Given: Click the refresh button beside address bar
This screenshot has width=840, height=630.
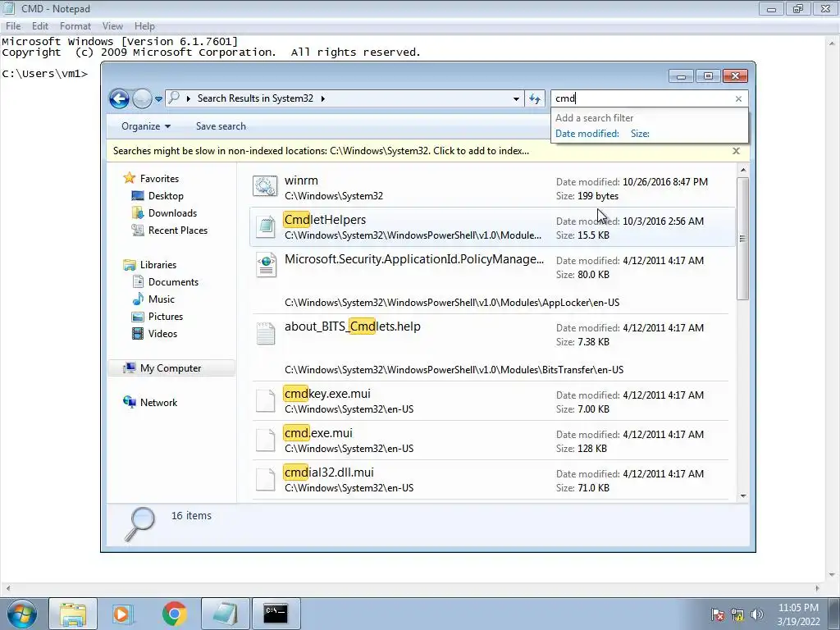Looking at the screenshot, I should pyautogui.click(x=535, y=98).
